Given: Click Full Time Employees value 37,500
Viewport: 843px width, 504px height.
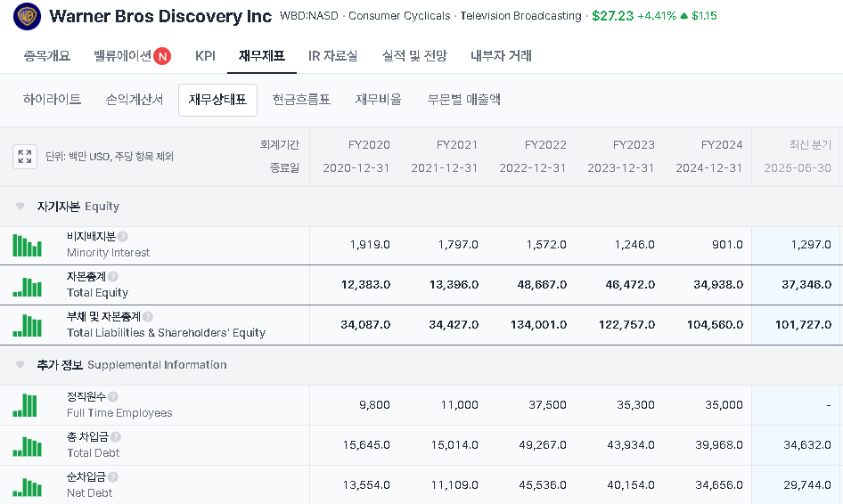Looking at the screenshot, I should [547, 405].
